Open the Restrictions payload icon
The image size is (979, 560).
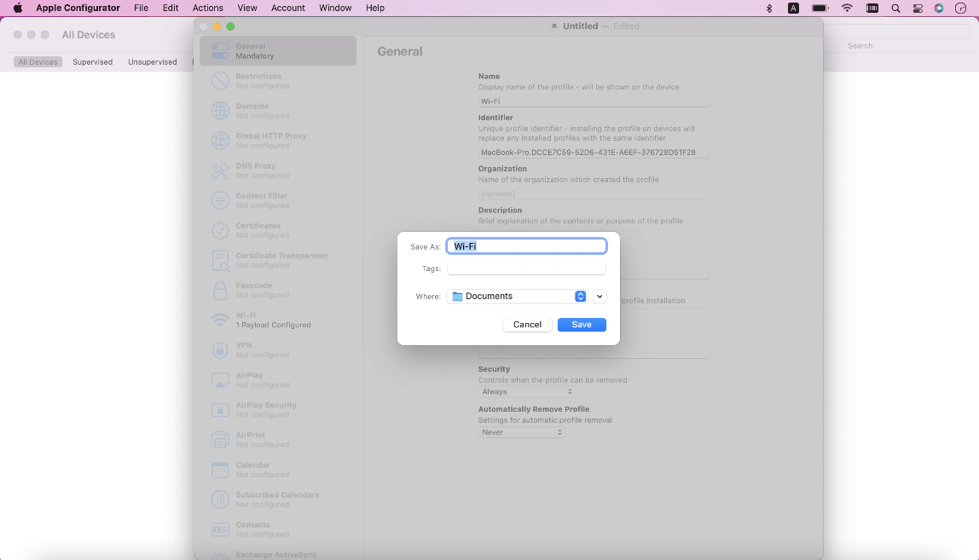click(x=220, y=81)
